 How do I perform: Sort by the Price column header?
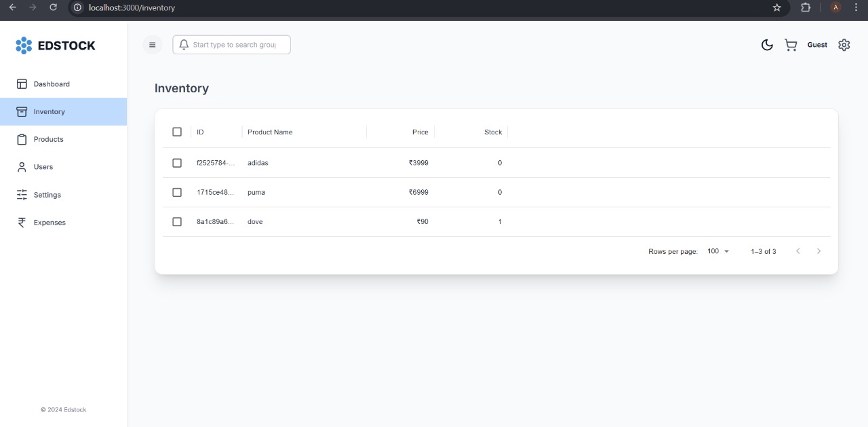click(420, 132)
